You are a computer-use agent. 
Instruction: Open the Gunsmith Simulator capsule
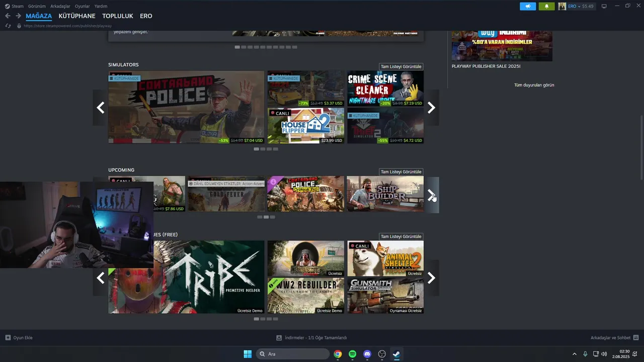(385, 296)
